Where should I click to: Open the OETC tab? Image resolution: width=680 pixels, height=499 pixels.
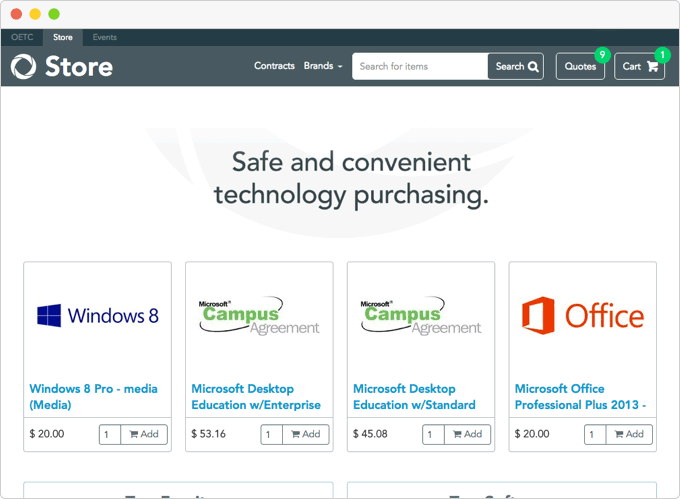click(22, 37)
